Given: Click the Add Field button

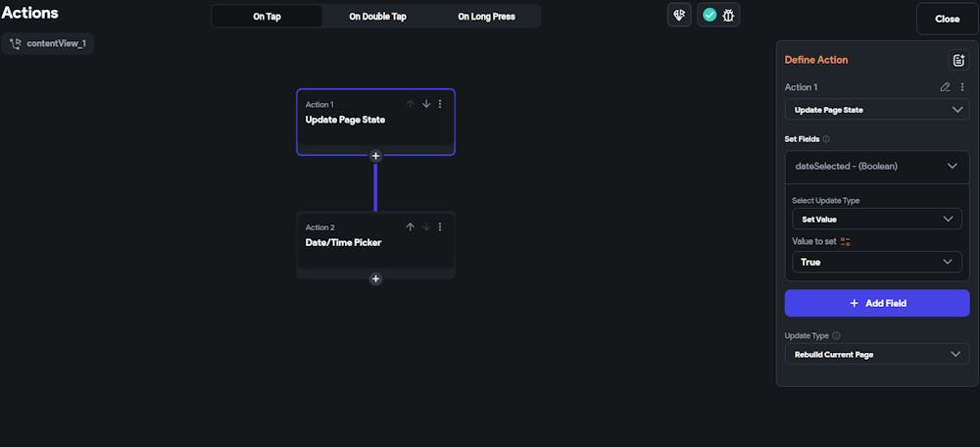Looking at the screenshot, I should [x=877, y=304].
